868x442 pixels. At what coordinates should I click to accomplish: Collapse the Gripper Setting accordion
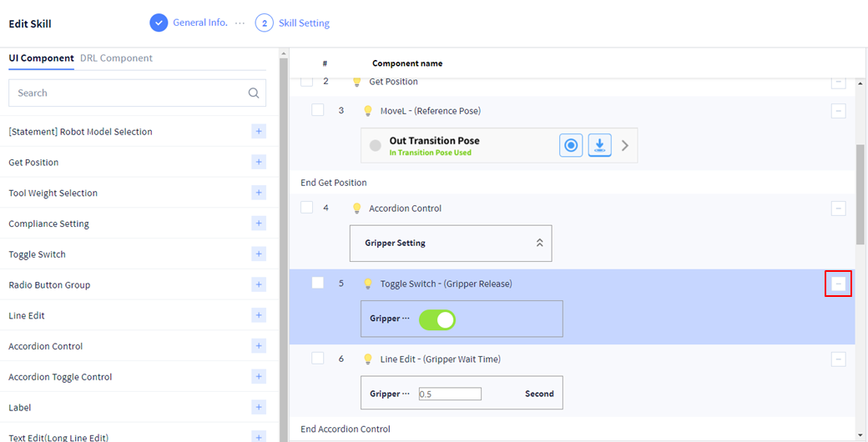pos(539,243)
